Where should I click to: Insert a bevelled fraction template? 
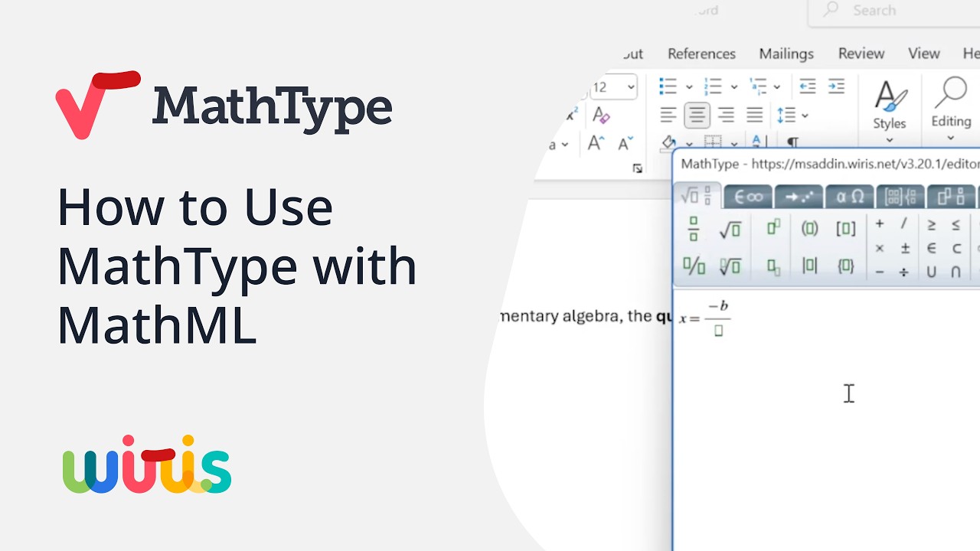(x=693, y=266)
